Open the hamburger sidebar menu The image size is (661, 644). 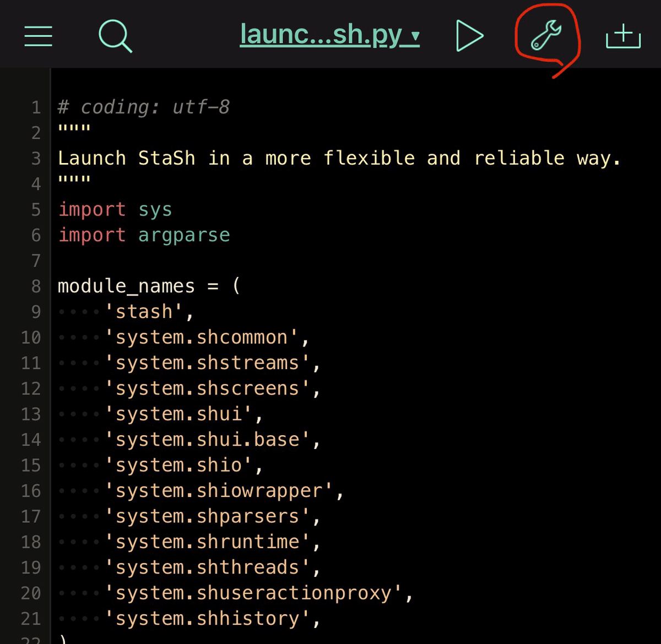pyautogui.click(x=39, y=36)
